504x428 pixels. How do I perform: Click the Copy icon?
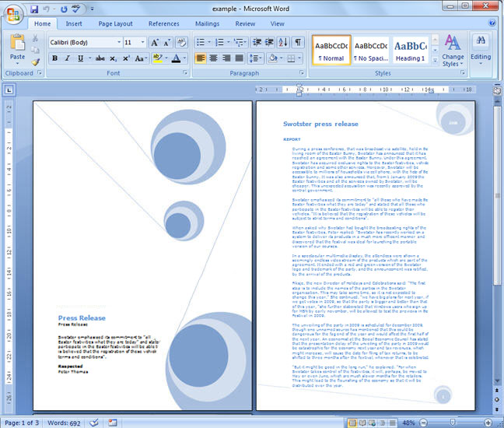tap(35, 50)
